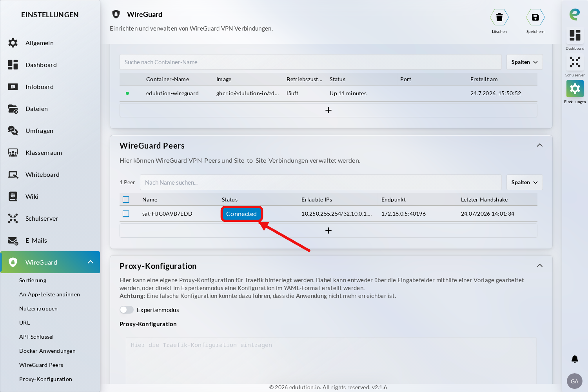
Task: Open Einstellungen gear in right app bar
Action: (575, 89)
